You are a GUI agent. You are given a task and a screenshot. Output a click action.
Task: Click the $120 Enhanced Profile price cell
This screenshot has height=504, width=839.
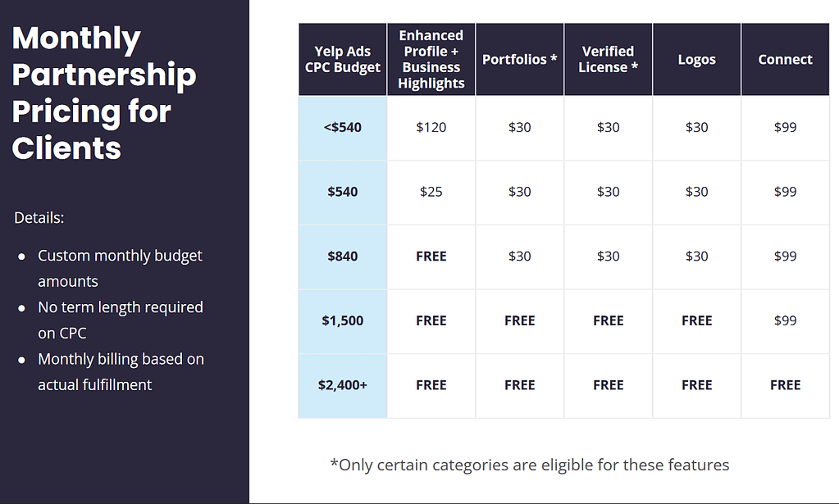431,128
